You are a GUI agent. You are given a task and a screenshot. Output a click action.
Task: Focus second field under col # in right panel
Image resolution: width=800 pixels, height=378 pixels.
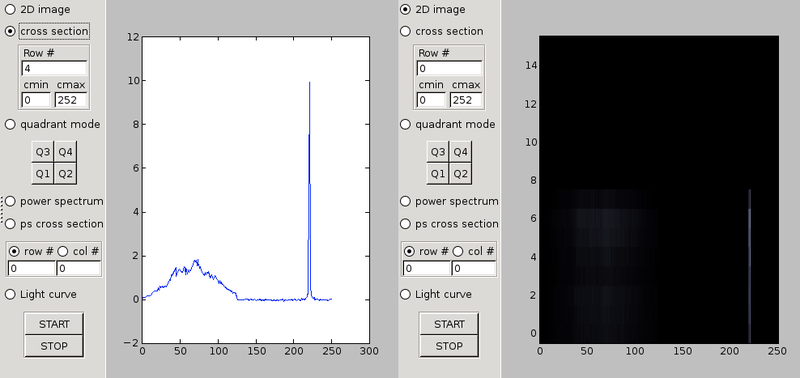474,268
